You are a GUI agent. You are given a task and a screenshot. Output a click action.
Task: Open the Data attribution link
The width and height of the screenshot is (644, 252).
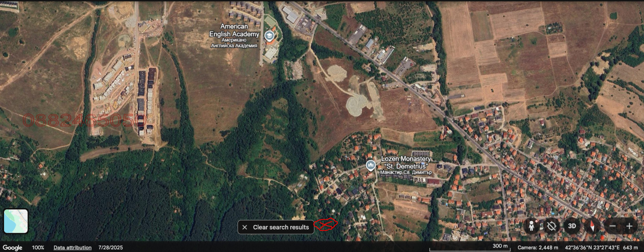[x=72, y=248]
